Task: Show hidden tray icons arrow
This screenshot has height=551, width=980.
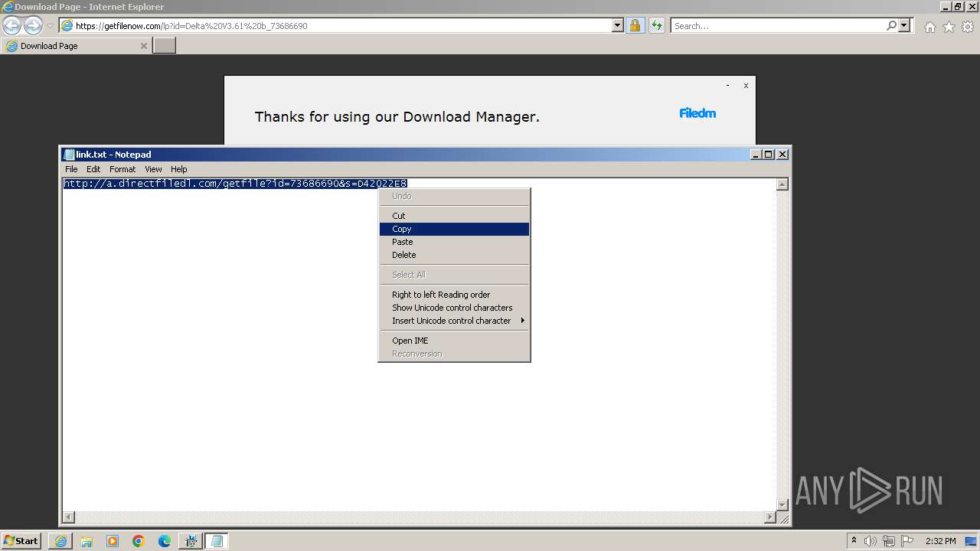Action: click(854, 541)
